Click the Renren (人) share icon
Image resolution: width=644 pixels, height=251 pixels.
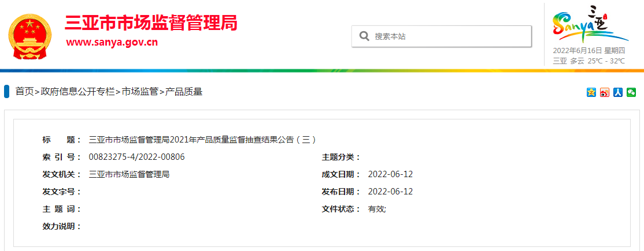pyautogui.click(x=618, y=92)
